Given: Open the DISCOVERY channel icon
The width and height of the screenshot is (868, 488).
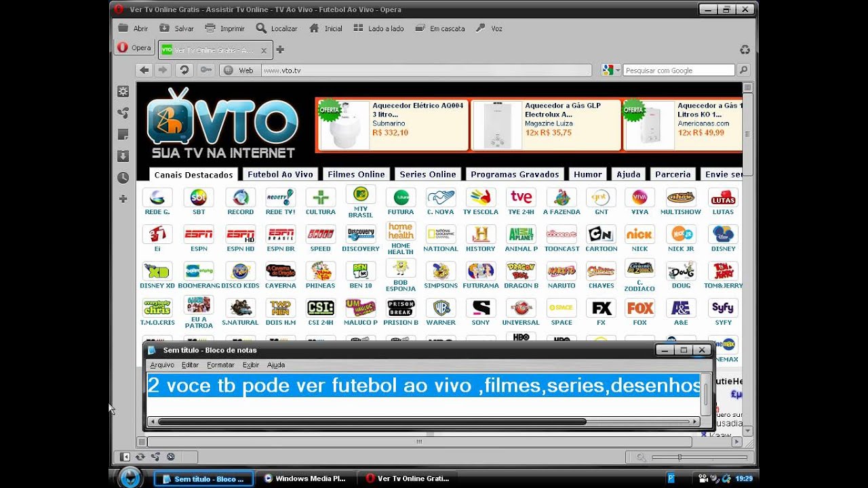Looking at the screenshot, I should (x=361, y=234).
